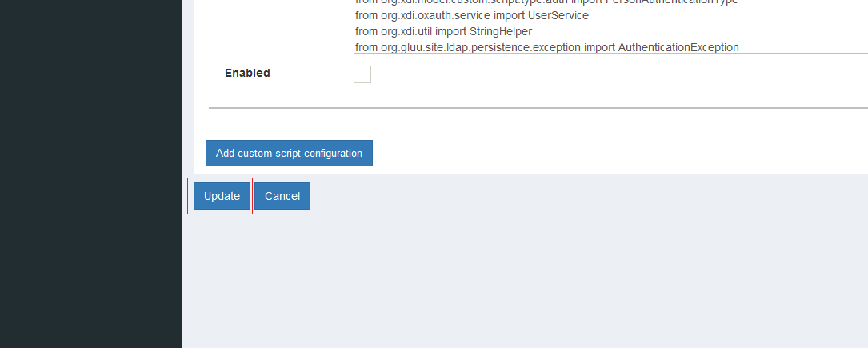Click the partially visible top script line
This screenshot has height=348, width=868.
[546, 2]
